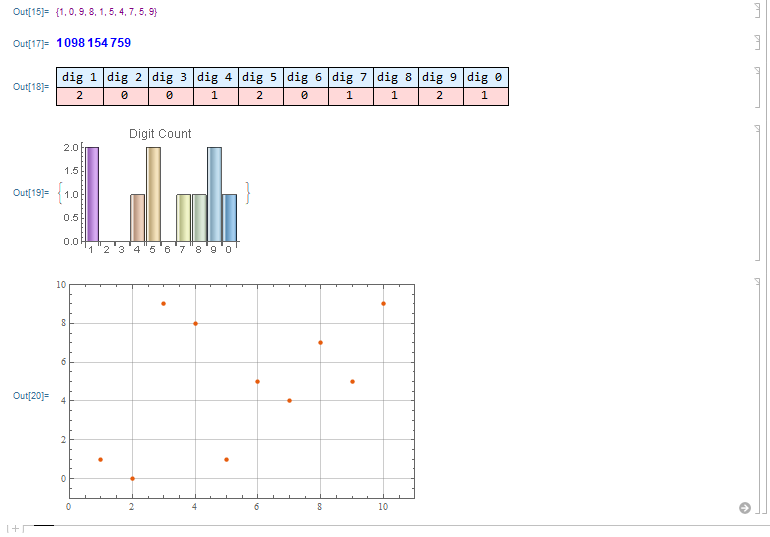770x537 pixels.
Task: Click the Out[17]= label
Action: [x=31, y=44]
